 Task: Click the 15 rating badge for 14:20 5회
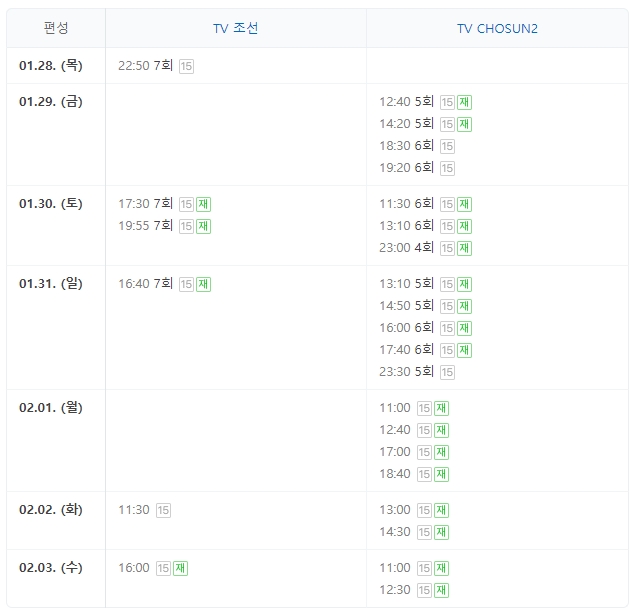coord(447,124)
